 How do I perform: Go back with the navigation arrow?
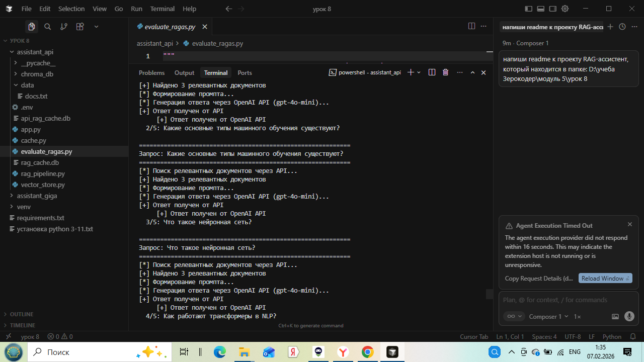(x=229, y=9)
